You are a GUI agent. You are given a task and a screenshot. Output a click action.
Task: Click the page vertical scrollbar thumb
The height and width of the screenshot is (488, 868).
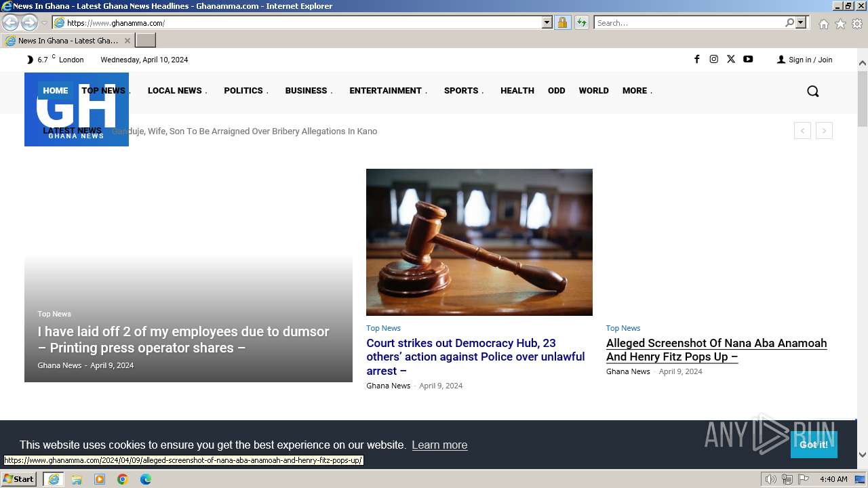pos(862,98)
